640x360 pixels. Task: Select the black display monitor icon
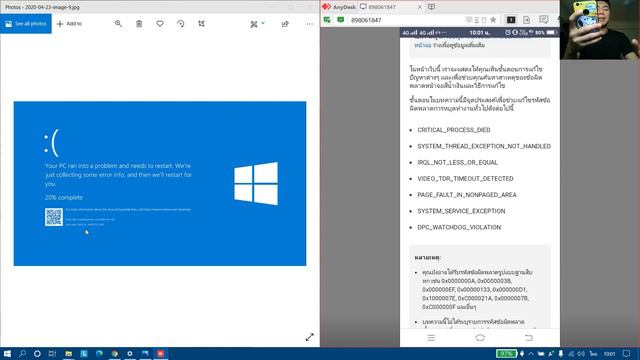coord(511,20)
